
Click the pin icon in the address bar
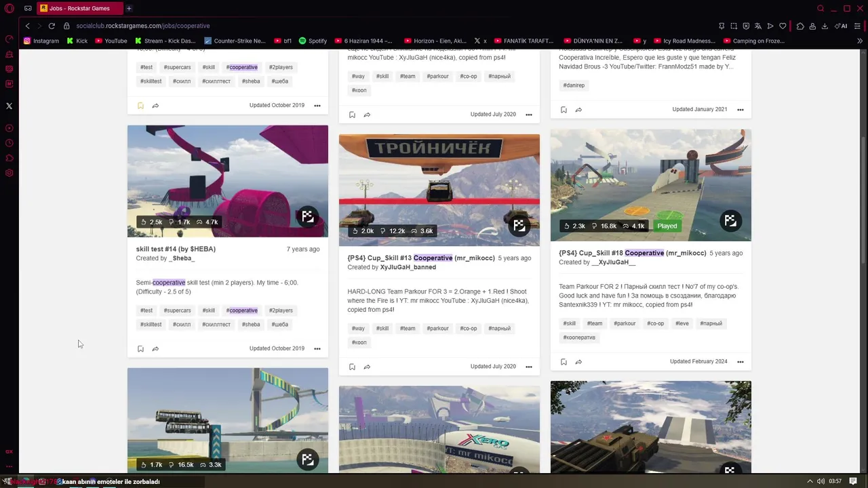pos(722,26)
